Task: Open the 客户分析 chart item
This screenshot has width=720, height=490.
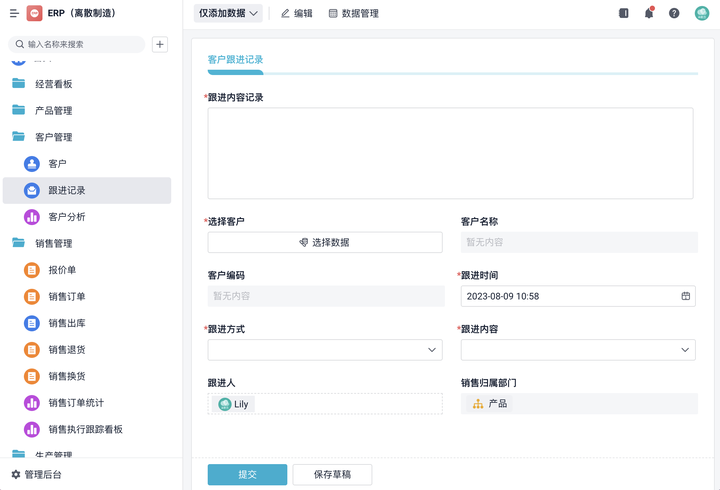Action: coord(66,217)
